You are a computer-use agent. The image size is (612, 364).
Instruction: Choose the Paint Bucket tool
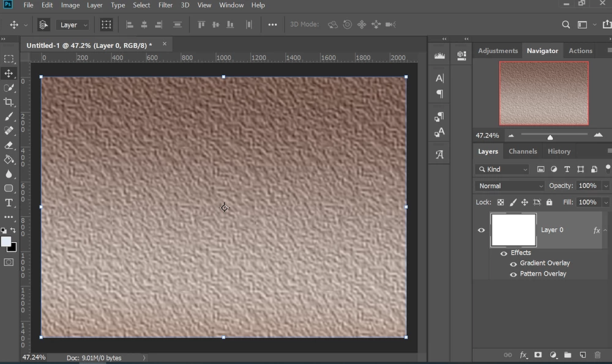[9, 160]
